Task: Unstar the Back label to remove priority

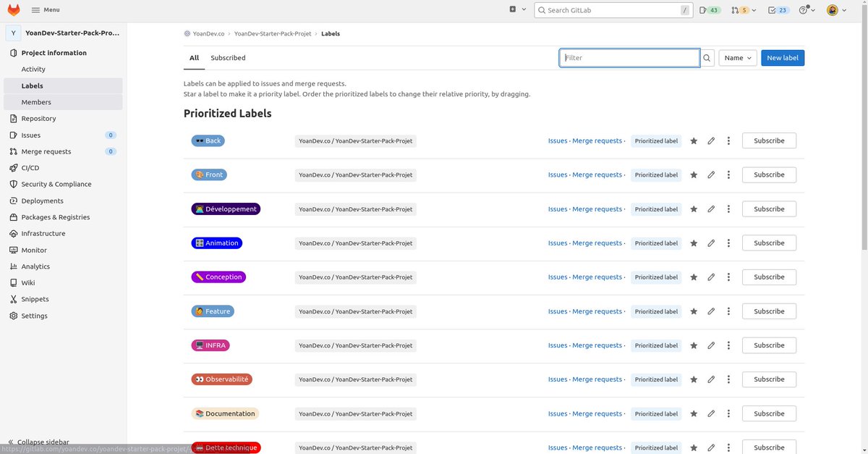Action: coord(693,140)
